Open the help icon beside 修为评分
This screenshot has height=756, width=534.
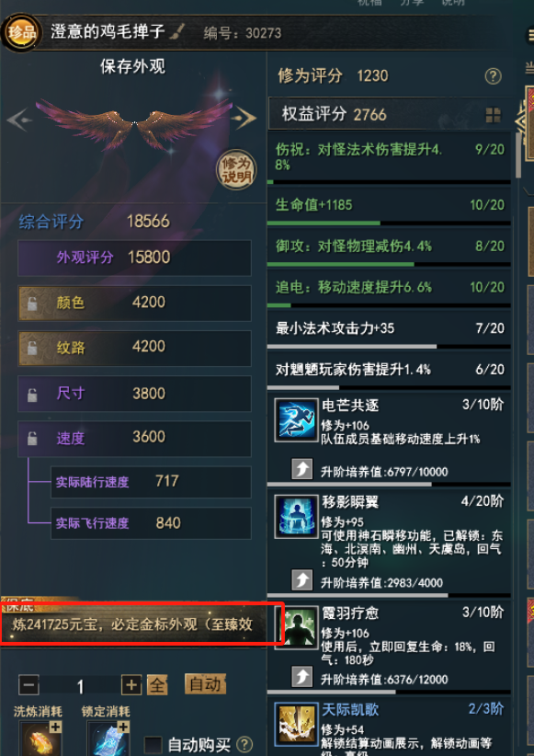pyautogui.click(x=493, y=76)
